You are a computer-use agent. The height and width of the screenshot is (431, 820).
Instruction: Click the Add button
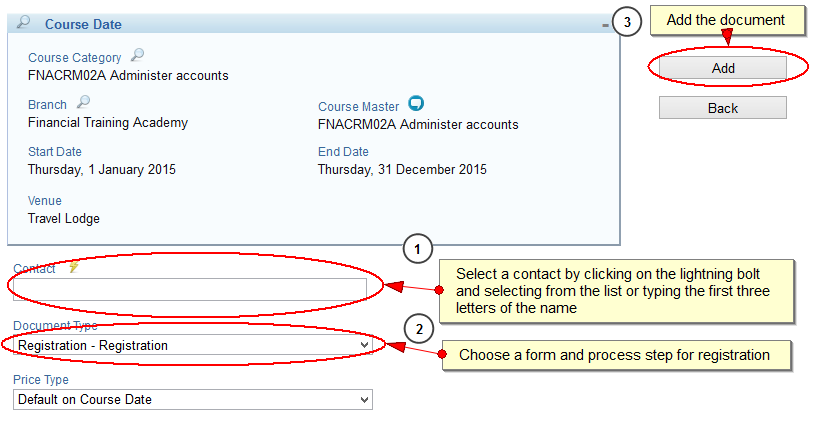tap(723, 68)
